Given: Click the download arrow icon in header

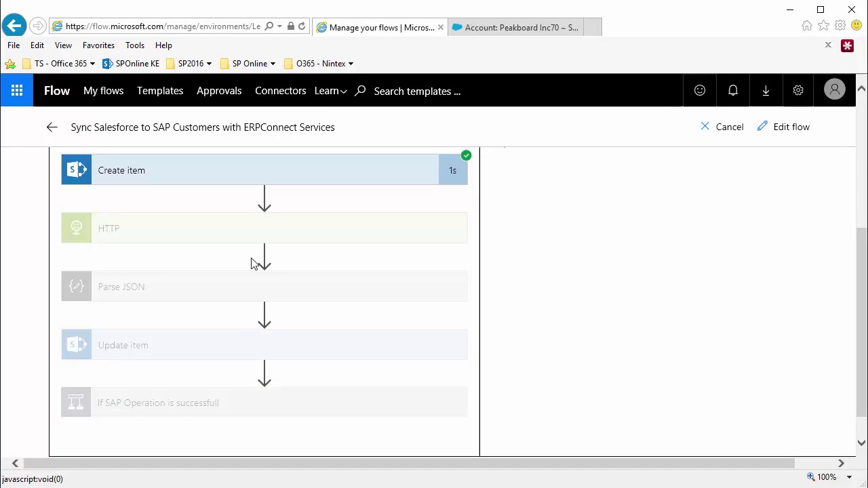Looking at the screenshot, I should click(x=766, y=91).
